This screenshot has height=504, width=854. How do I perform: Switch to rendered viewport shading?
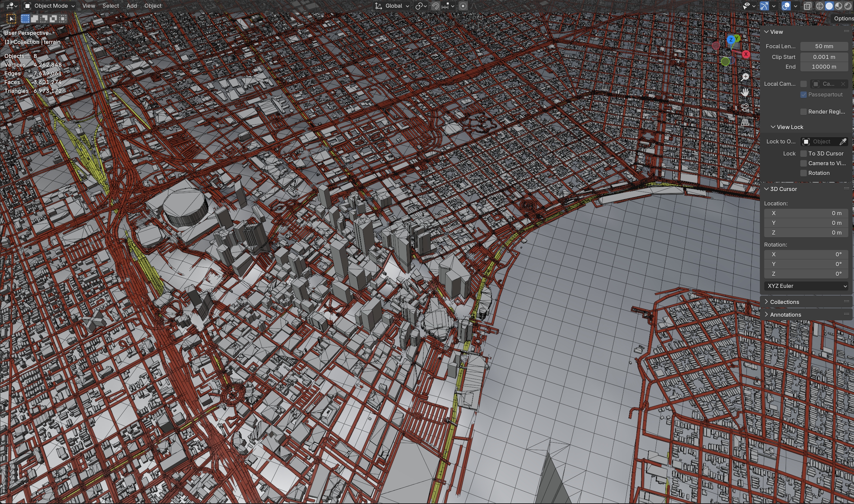(x=848, y=6)
